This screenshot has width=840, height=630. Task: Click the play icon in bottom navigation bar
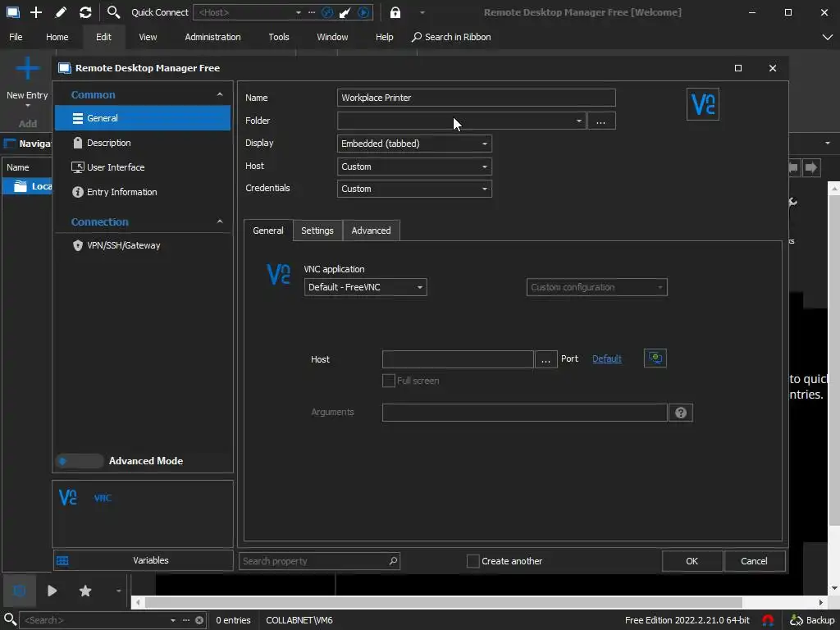coord(52,591)
